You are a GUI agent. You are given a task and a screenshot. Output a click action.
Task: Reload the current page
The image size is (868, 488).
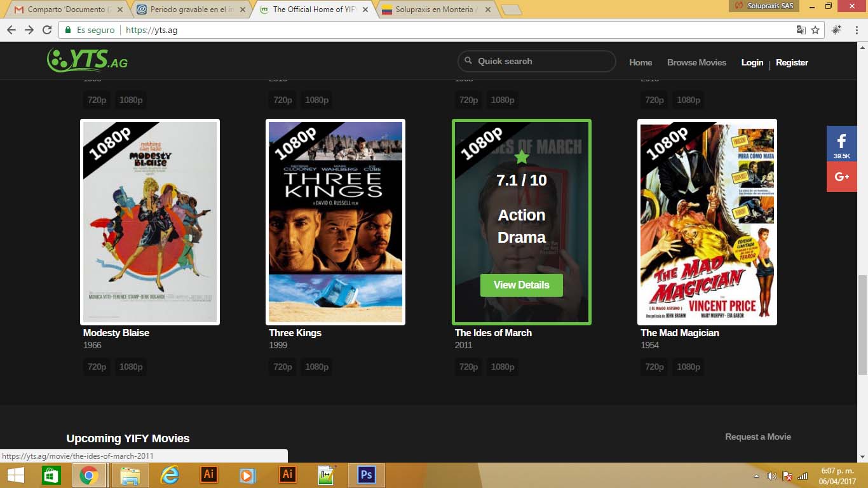(47, 30)
